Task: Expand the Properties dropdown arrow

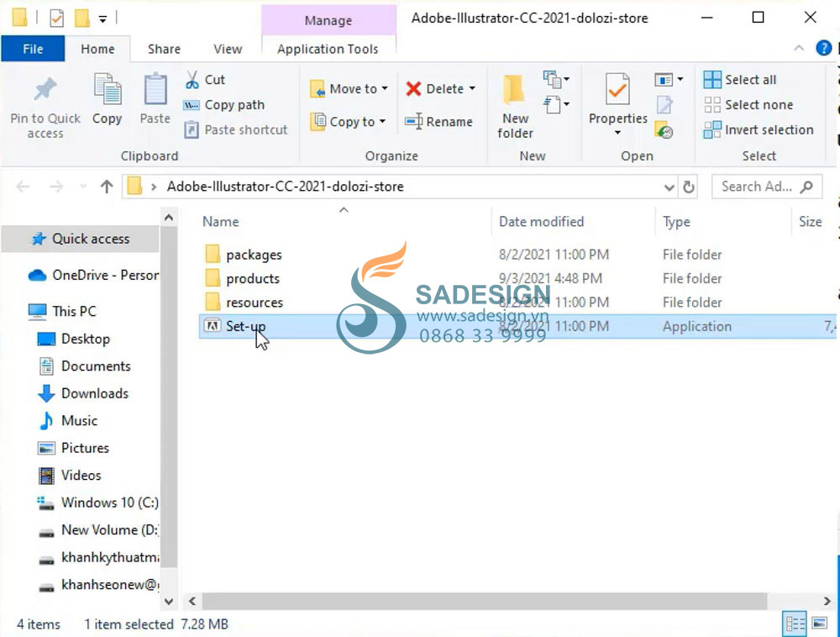Action: click(x=617, y=132)
